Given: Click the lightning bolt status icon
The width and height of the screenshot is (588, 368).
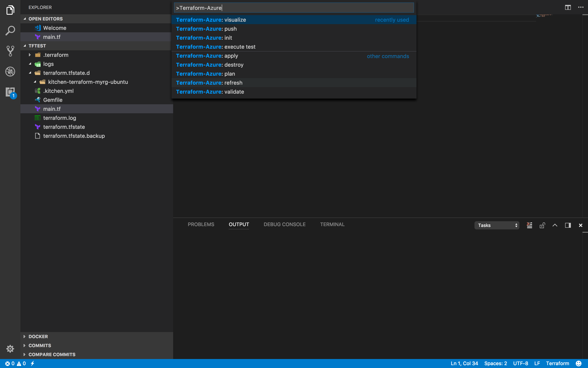Looking at the screenshot, I should tap(32, 363).
